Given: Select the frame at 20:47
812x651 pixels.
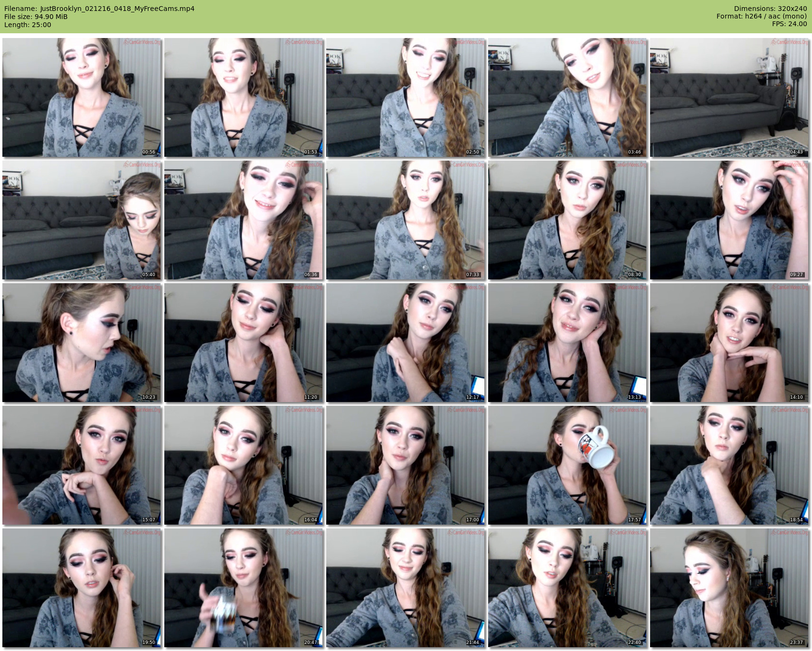Looking at the screenshot, I should click(x=244, y=588).
